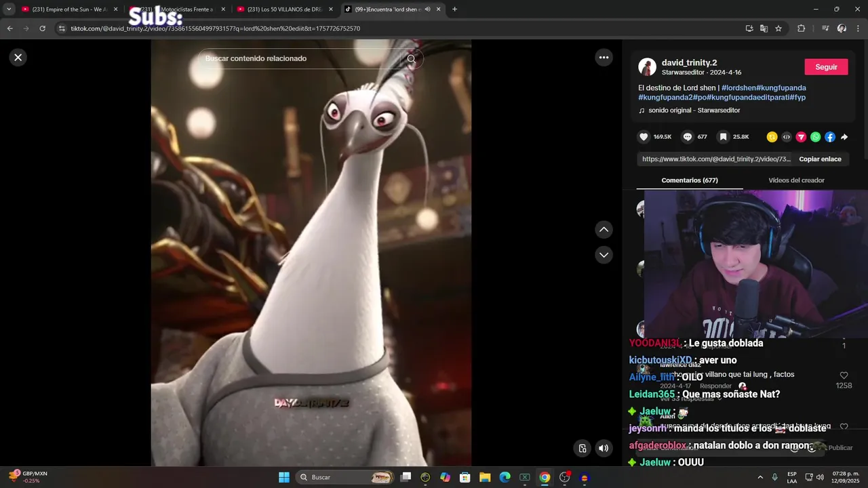The image size is (868, 488).
Task: Open the video options three-dot menu
Action: coord(604,58)
